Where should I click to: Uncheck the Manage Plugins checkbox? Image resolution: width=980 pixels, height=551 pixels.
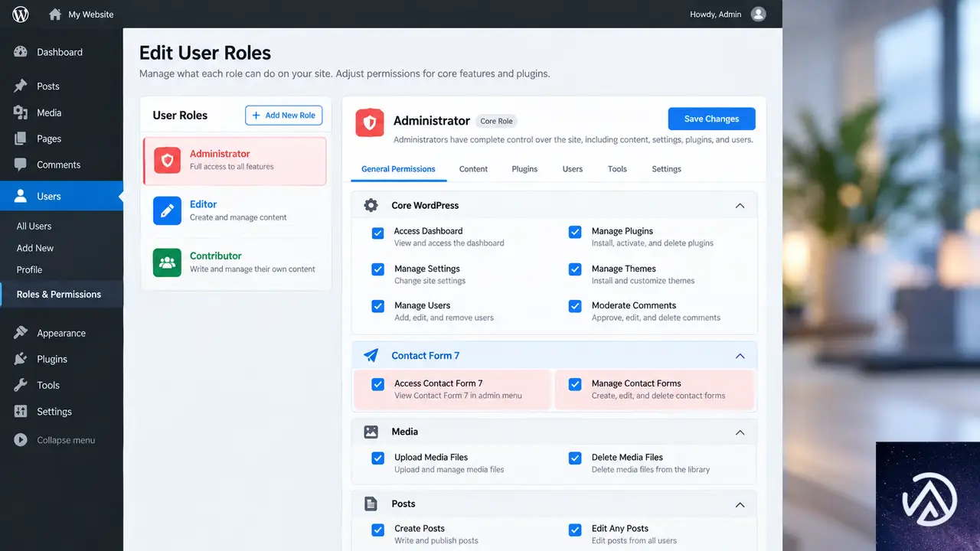[x=575, y=233]
